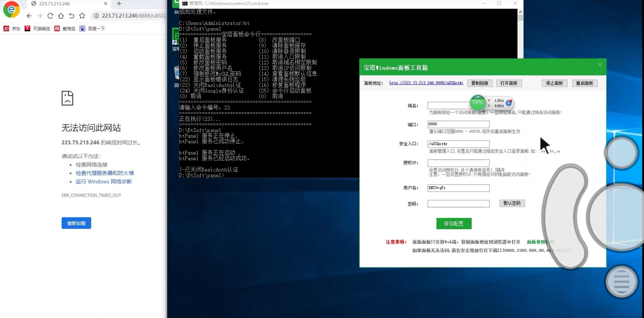Click the upper circular overlay button
The width and height of the screenshot is (644, 318).
(622, 153)
